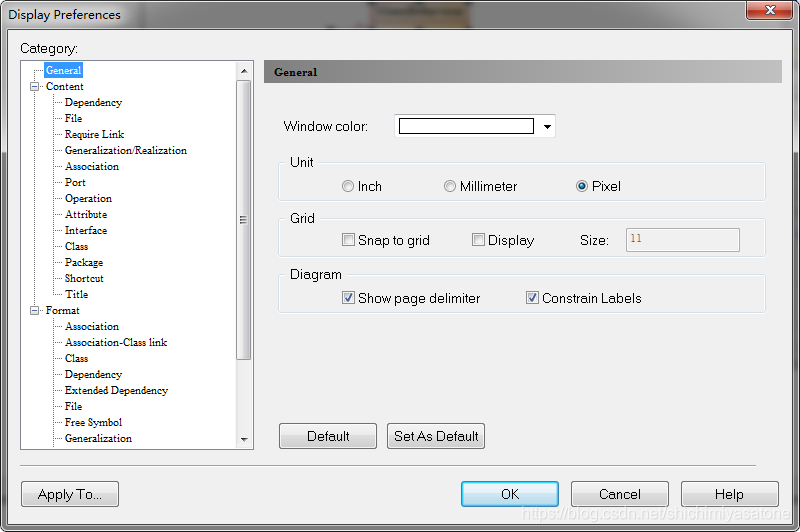Confirm with the OK button
The width and height of the screenshot is (800, 532).
(510, 494)
